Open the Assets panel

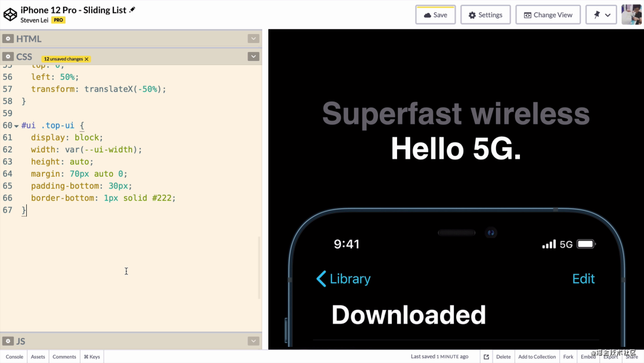point(38,357)
